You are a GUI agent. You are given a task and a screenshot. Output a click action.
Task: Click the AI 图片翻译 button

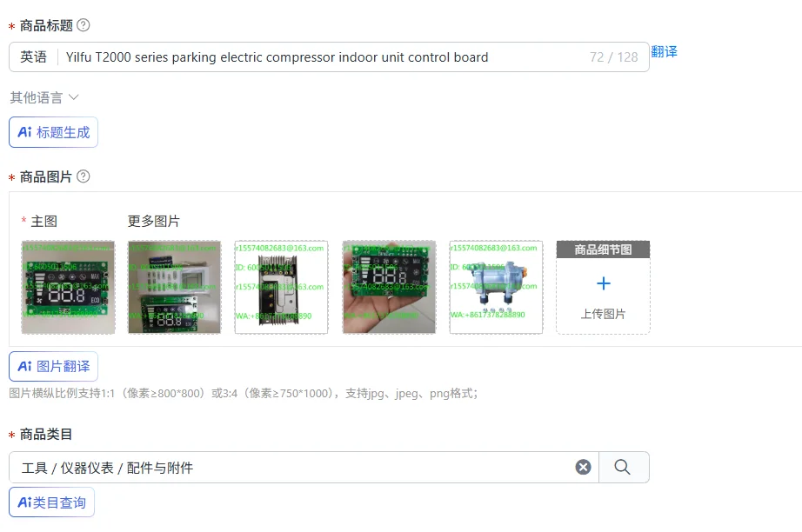coord(53,366)
